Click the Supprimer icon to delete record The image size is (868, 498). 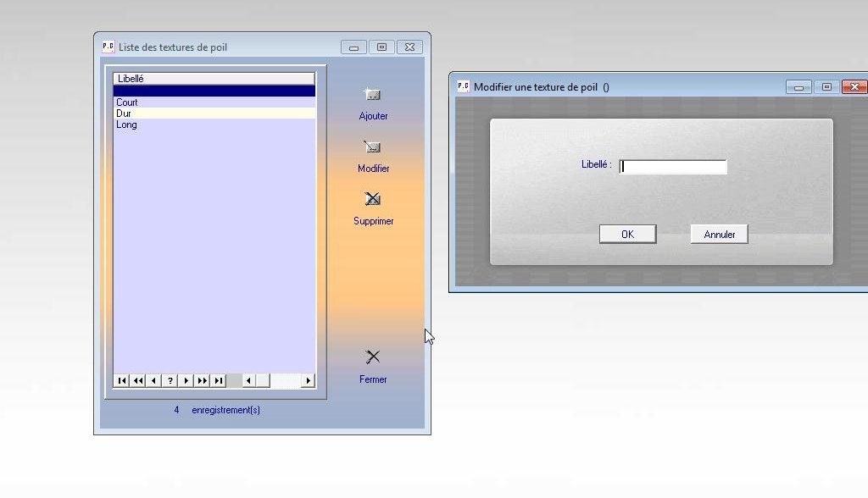point(372,200)
